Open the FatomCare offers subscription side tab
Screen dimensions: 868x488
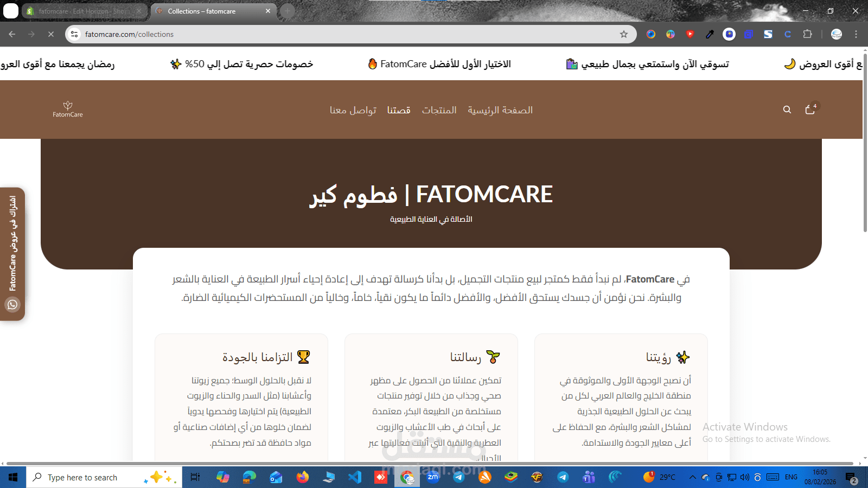pos(12,254)
